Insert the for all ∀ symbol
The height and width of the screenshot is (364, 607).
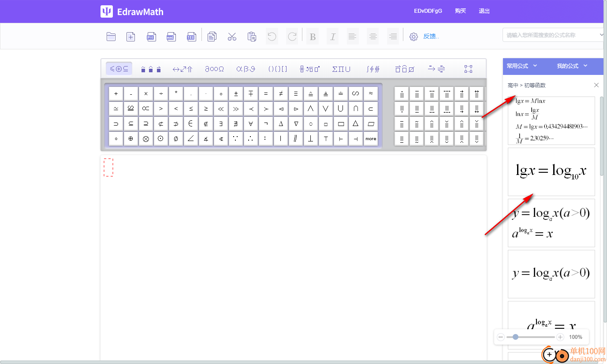(x=251, y=123)
